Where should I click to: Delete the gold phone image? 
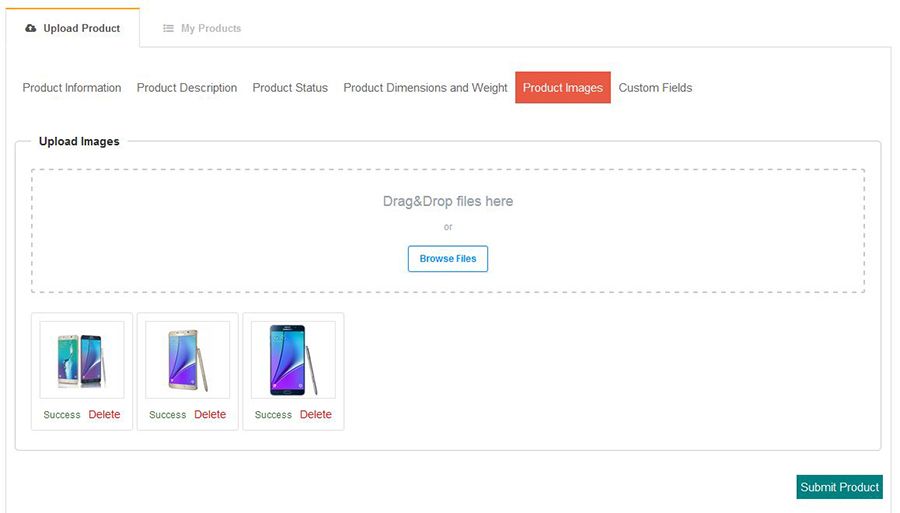(210, 415)
